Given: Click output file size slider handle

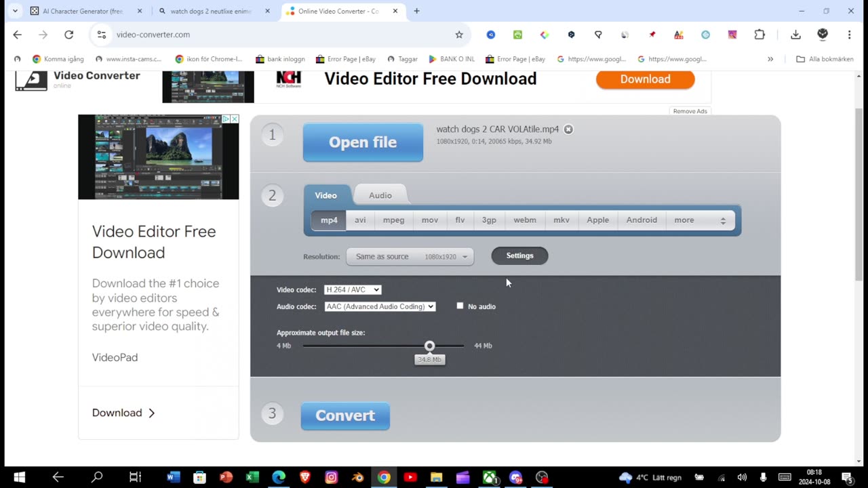Looking at the screenshot, I should click(x=429, y=346).
